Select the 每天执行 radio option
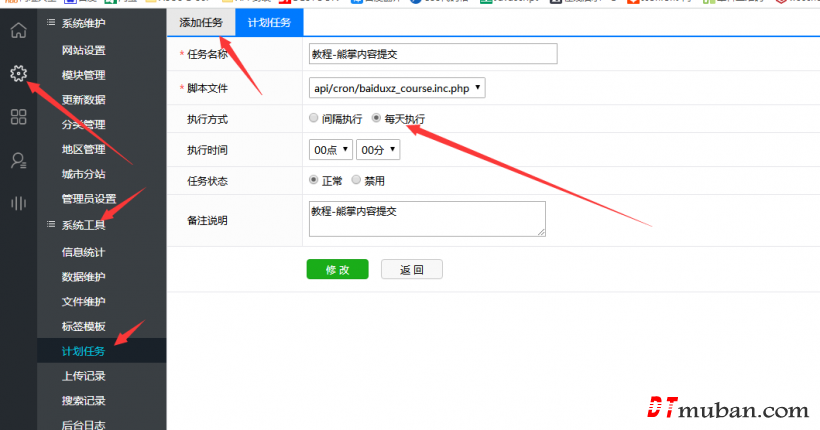 (377, 118)
